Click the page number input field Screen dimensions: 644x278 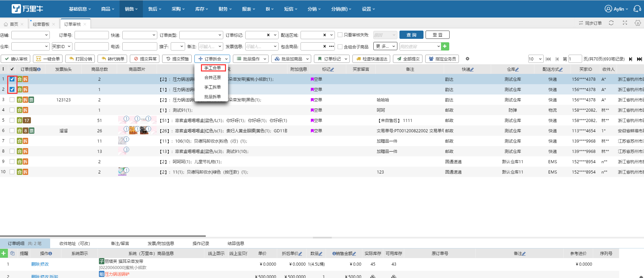575,59
